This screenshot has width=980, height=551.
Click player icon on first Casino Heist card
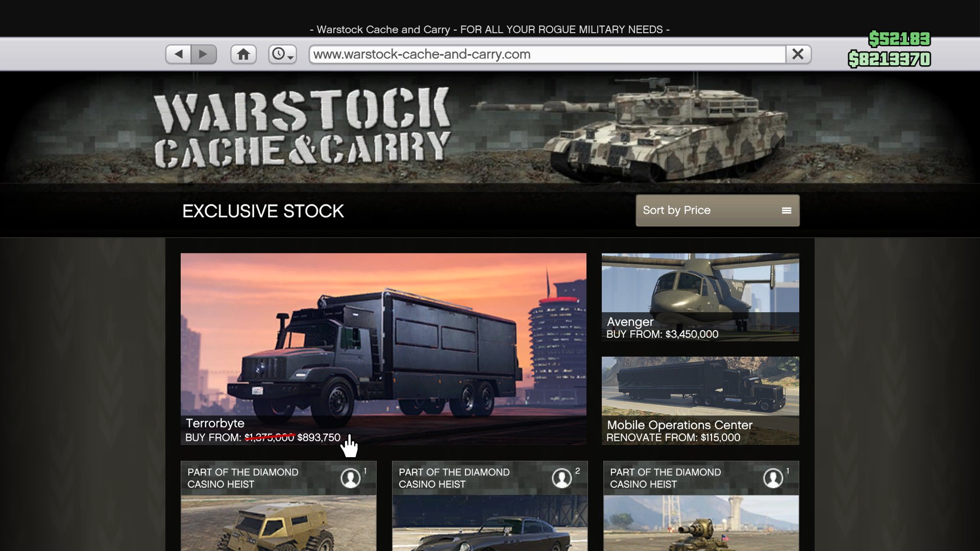tap(351, 478)
